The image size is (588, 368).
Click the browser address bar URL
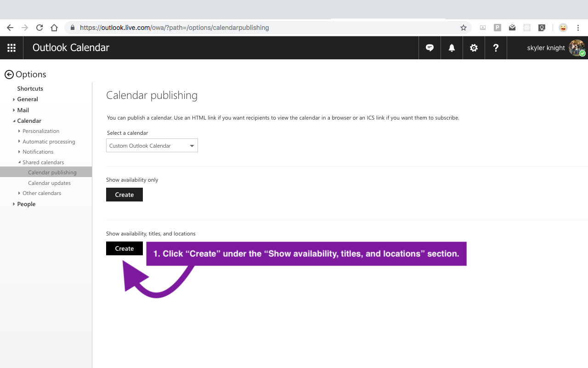click(x=175, y=28)
